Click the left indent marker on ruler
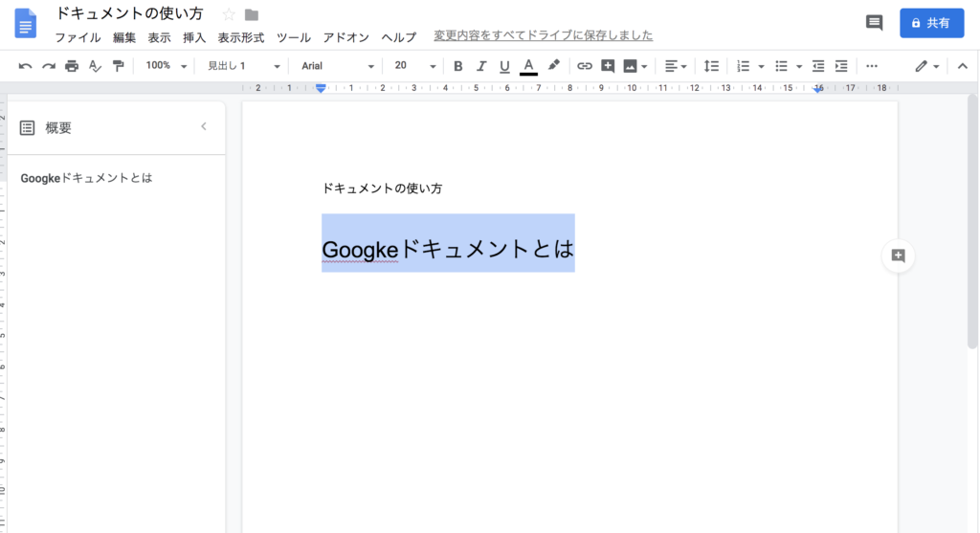Screen dimensions: 980x533 tap(321, 89)
